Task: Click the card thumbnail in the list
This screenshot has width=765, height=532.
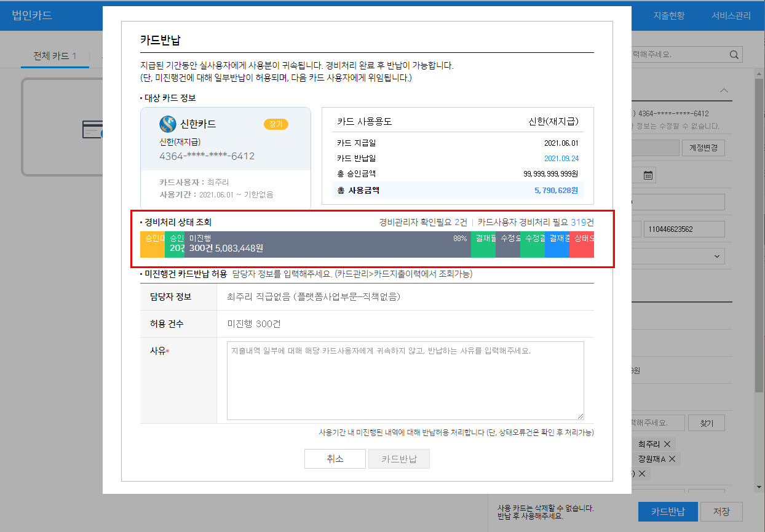Action: click(x=61, y=127)
